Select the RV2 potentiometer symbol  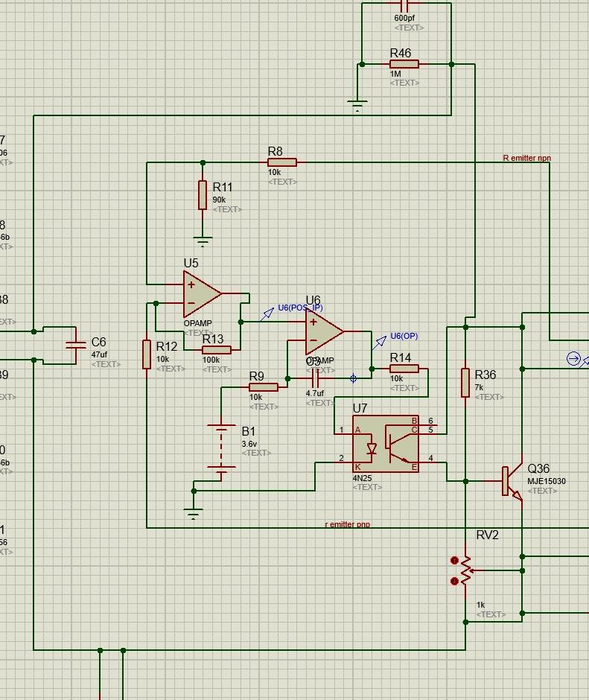(x=465, y=570)
